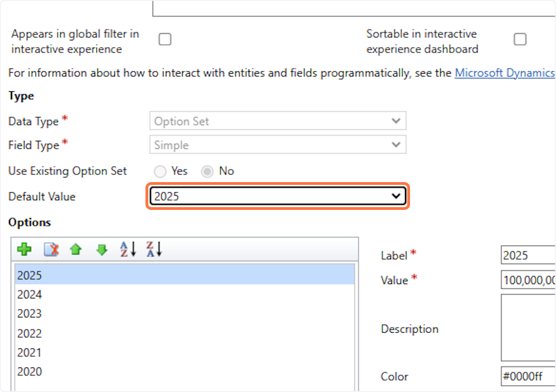Screen dimensions: 556x392
Task: Click the Label text field
Action: pyautogui.click(x=528, y=255)
